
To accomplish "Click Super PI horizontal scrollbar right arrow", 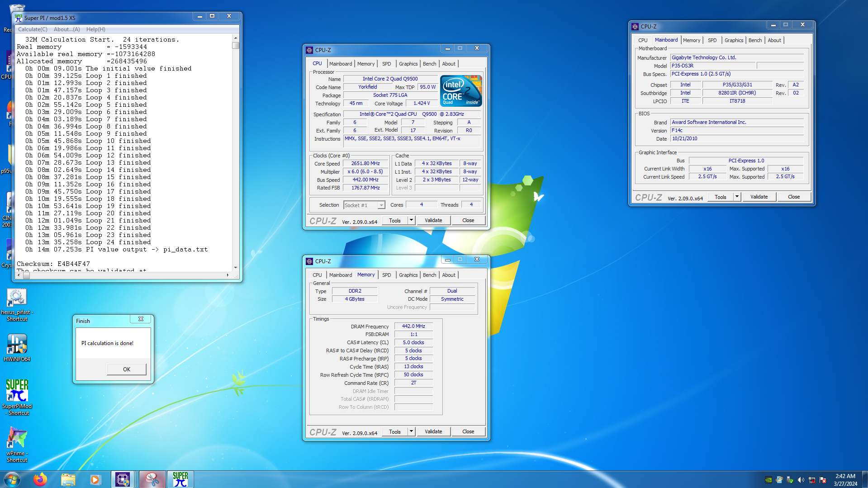I will coord(228,275).
